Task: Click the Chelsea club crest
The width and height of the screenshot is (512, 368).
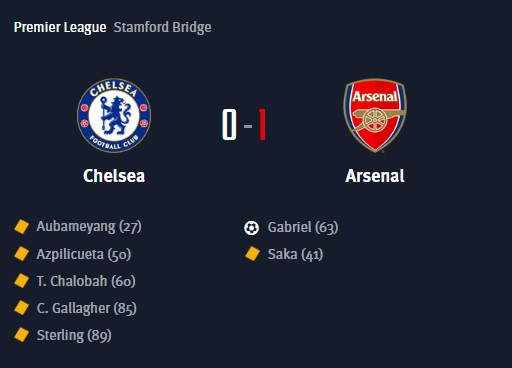Action: click(114, 115)
